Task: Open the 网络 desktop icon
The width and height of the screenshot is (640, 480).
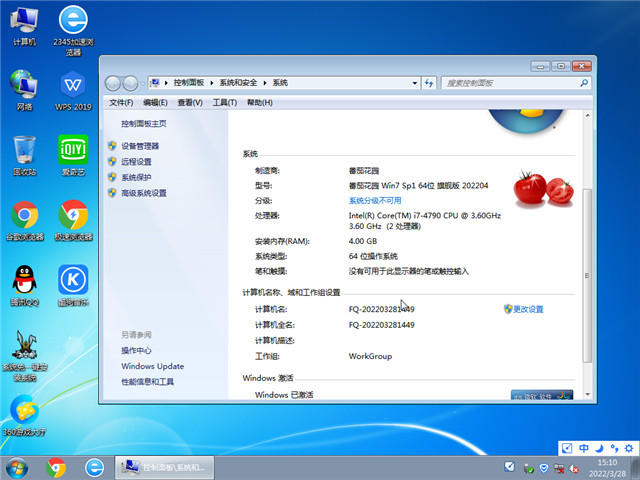Action: pyautogui.click(x=24, y=90)
